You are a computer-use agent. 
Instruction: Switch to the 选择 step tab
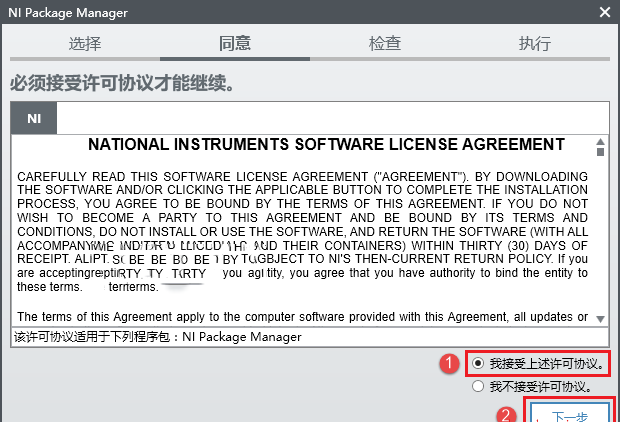pos(85,44)
